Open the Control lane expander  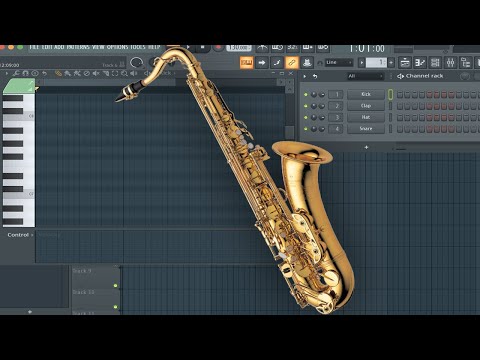(20, 235)
